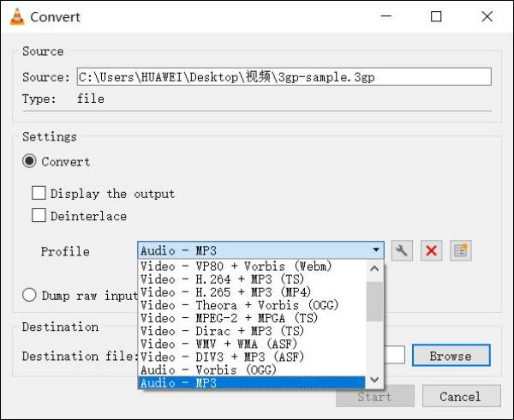The width and height of the screenshot is (514, 420).
Task: Choose Video - WMV + WMA (ASF)
Action: (251, 344)
